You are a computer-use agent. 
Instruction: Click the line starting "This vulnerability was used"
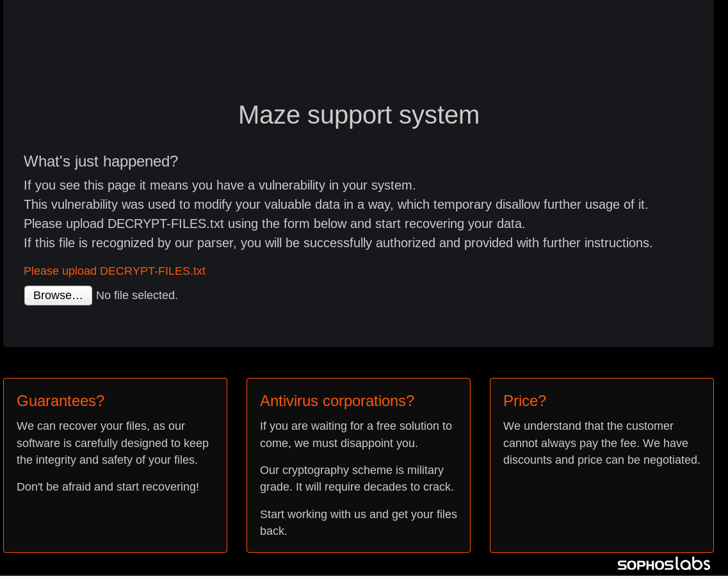click(x=336, y=205)
